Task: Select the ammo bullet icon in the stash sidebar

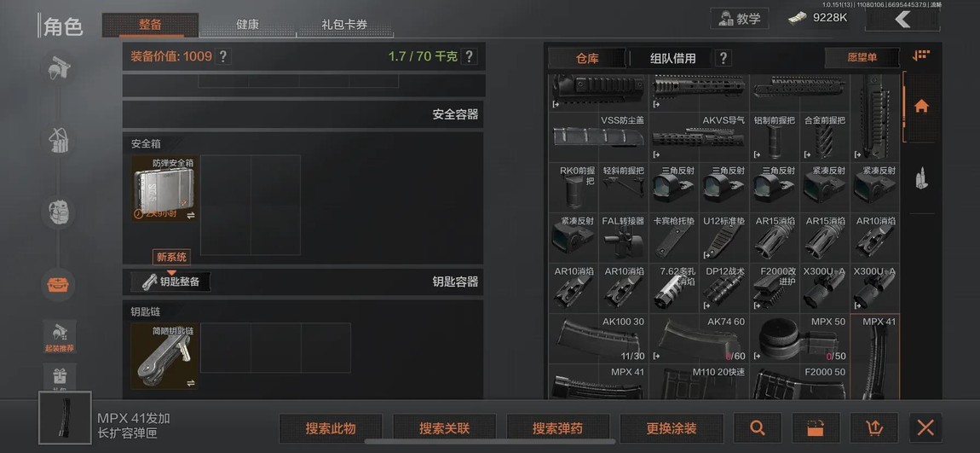Action: (x=921, y=178)
